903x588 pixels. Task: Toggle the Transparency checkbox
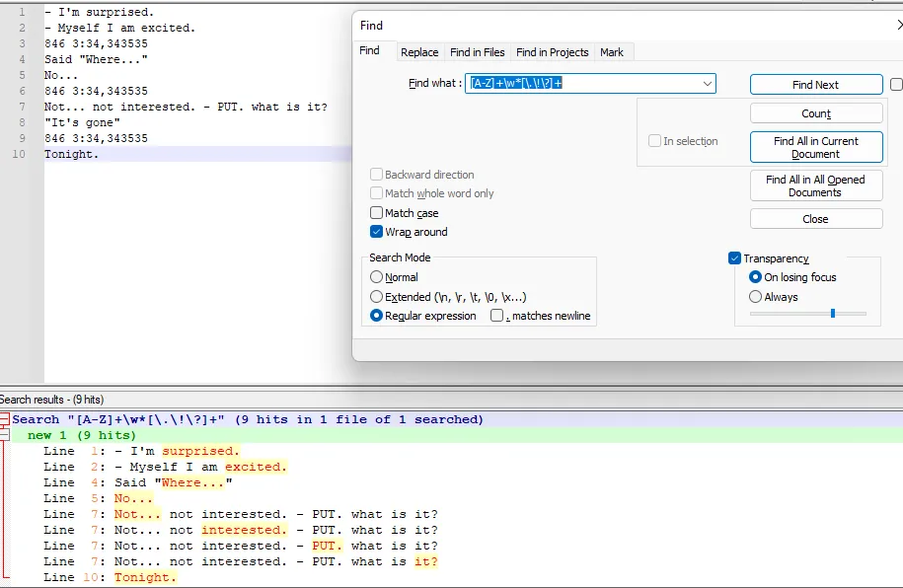coord(734,258)
